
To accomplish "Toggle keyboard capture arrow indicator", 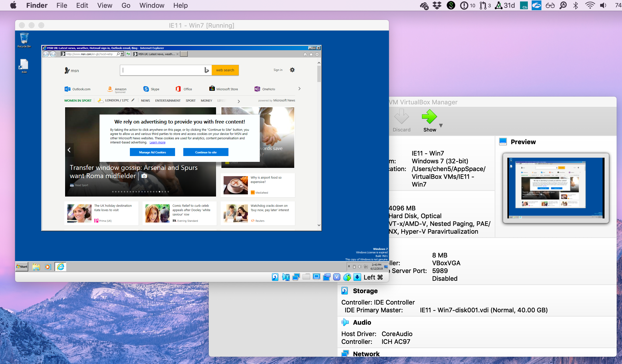I will click(357, 277).
